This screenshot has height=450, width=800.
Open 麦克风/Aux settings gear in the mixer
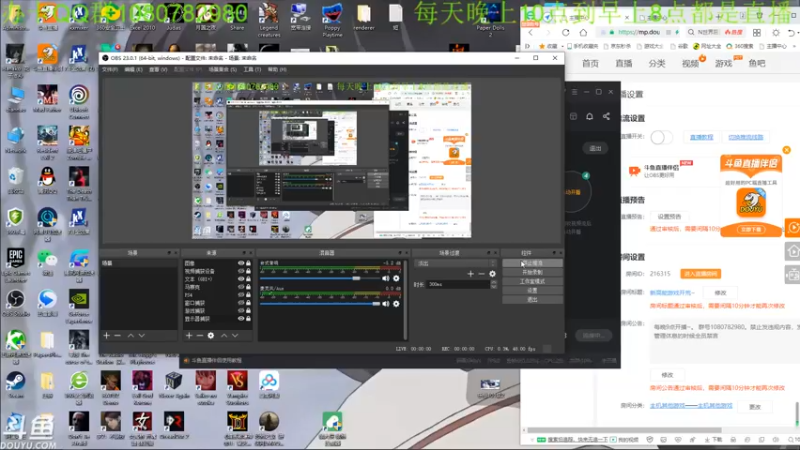click(396, 304)
